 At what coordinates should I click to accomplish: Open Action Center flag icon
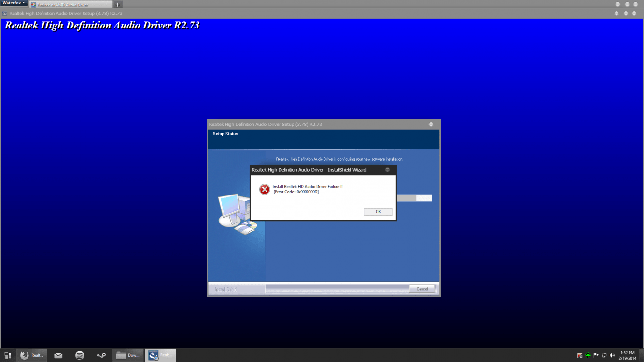596,355
